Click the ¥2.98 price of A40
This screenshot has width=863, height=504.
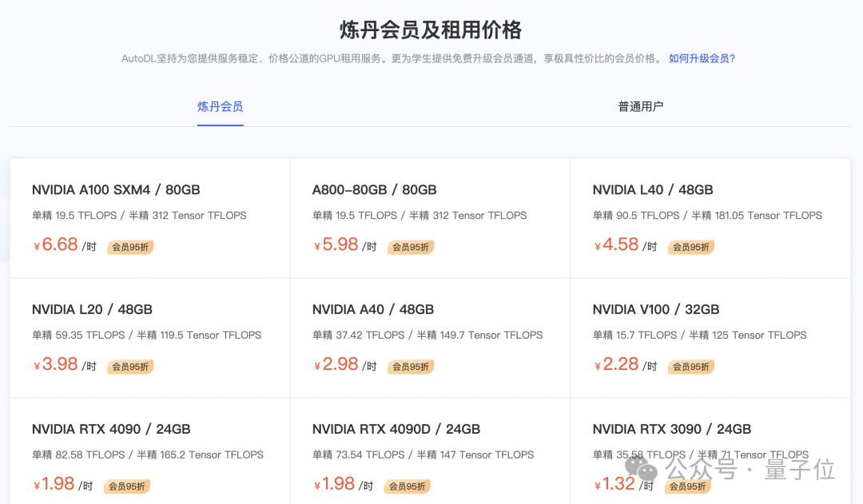point(336,363)
